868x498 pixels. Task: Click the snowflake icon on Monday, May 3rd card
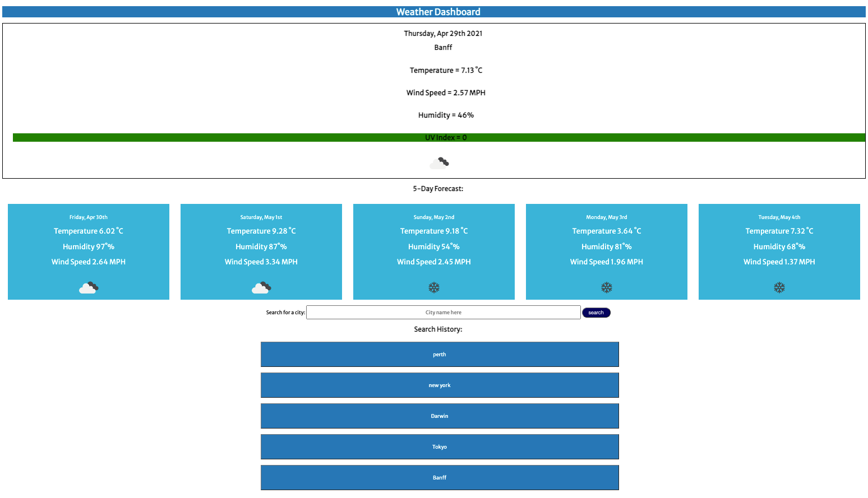(607, 288)
